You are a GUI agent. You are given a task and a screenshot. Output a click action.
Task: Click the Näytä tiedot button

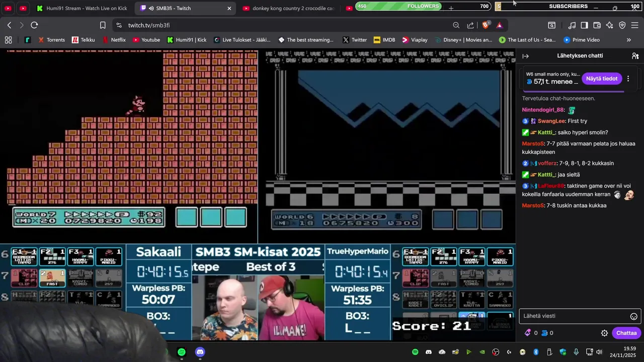tap(601, 78)
